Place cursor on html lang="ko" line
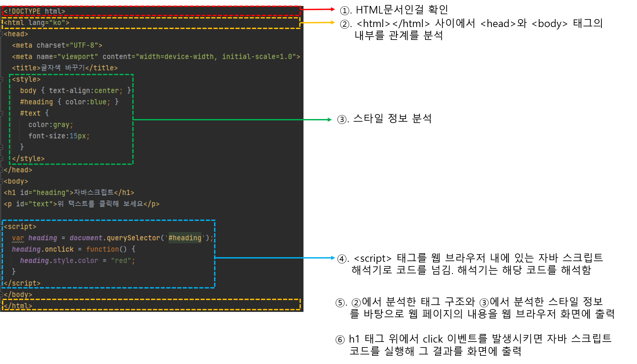 36,23
